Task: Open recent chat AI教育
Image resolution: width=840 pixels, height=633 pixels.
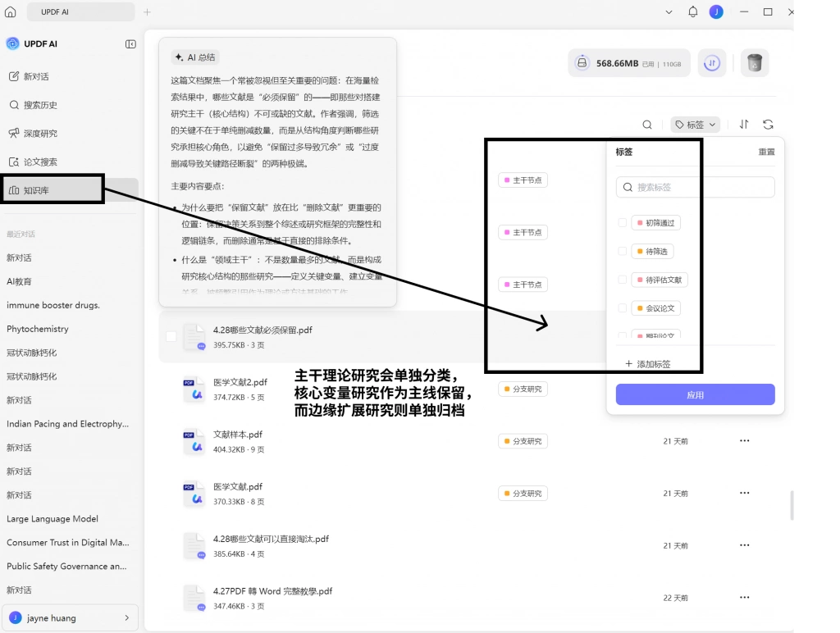Action: click(x=20, y=282)
